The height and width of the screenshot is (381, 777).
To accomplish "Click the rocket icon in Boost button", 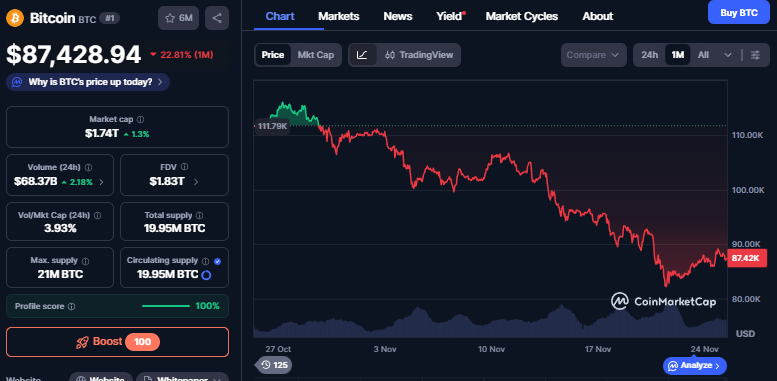I will pos(82,342).
